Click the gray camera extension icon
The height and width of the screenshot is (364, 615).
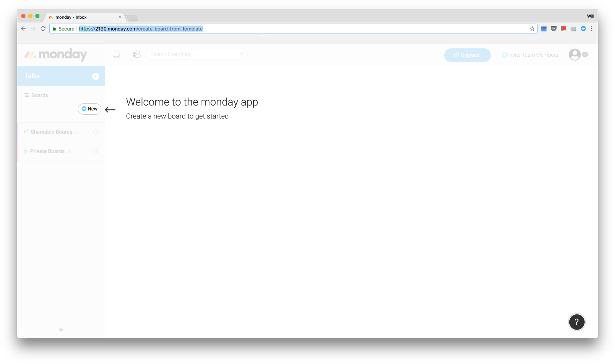pyautogui.click(x=573, y=29)
